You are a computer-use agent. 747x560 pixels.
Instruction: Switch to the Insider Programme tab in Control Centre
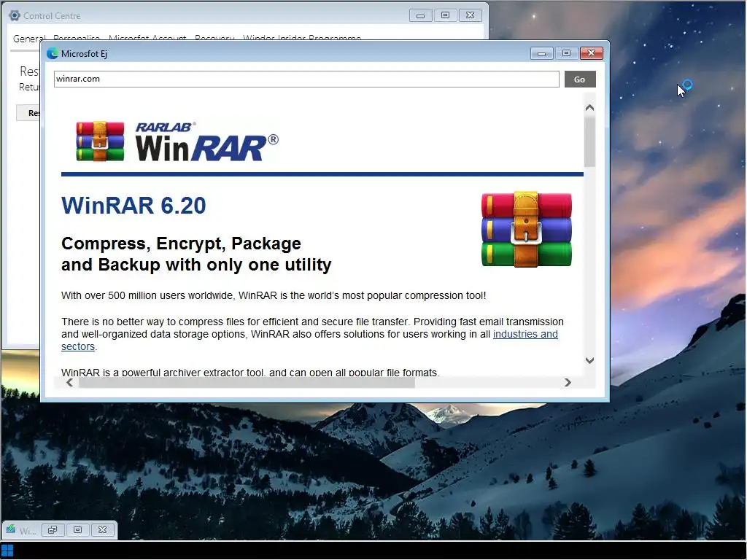click(302, 38)
